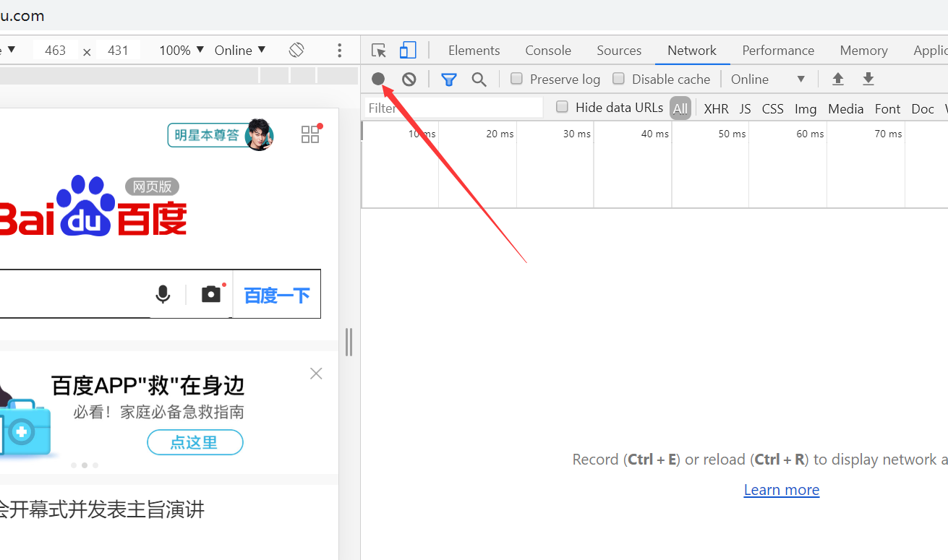
Task: Click the 60 ms timeline marker
Action: pos(810,134)
